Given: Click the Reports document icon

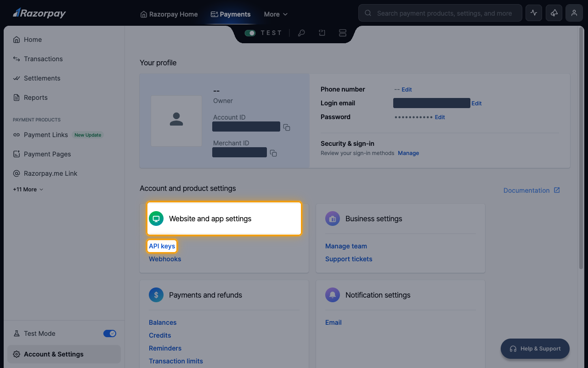Looking at the screenshot, I should (x=17, y=98).
